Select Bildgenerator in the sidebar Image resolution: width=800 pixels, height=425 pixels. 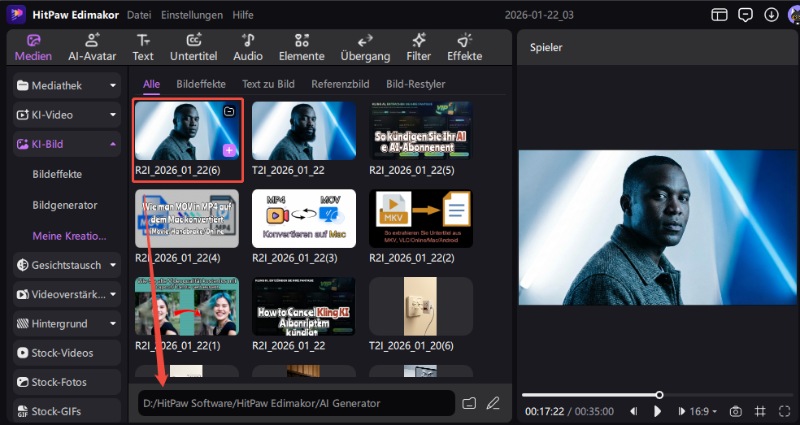point(65,205)
